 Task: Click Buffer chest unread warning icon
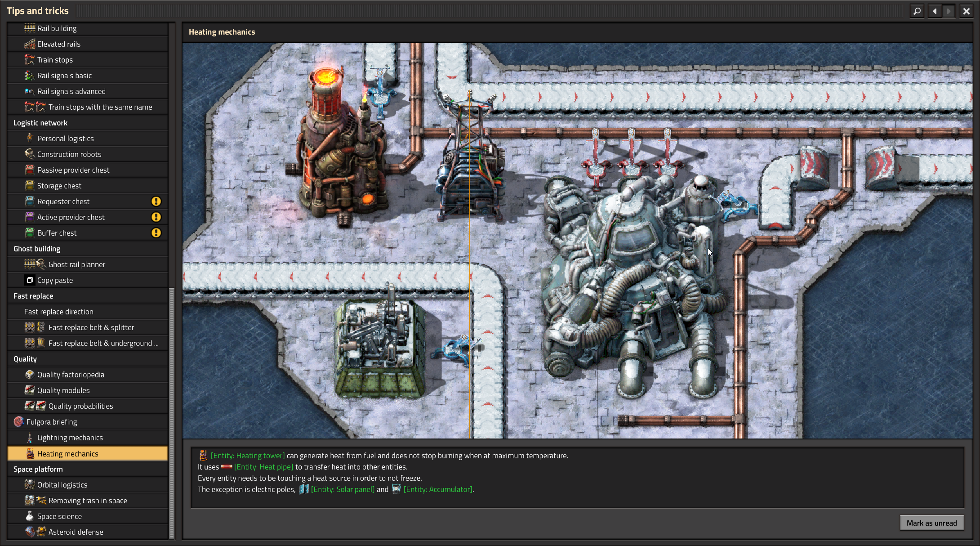point(156,233)
